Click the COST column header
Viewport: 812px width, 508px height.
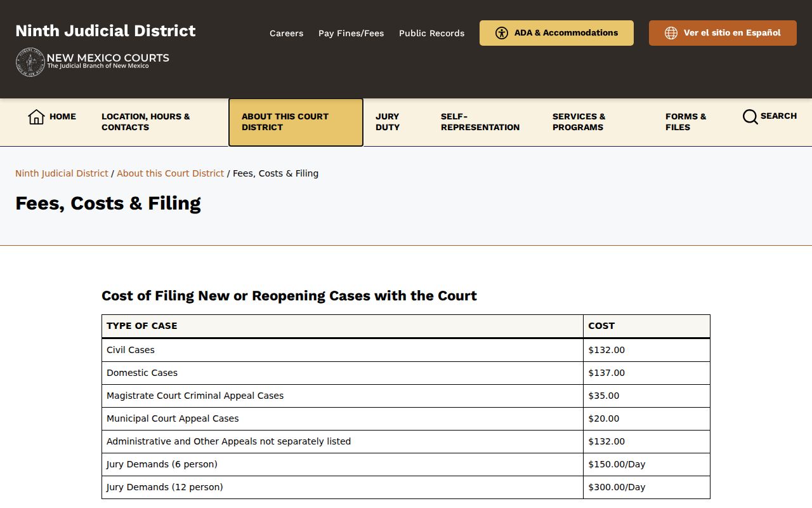(646, 326)
